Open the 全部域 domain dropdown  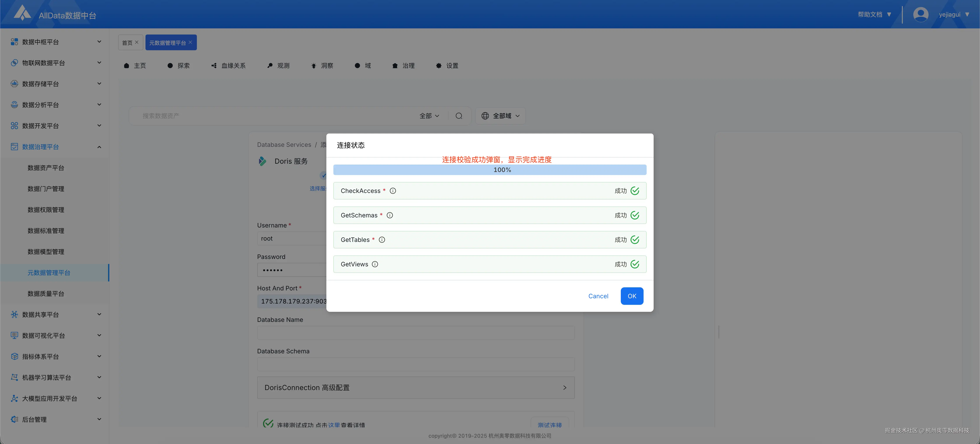500,116
